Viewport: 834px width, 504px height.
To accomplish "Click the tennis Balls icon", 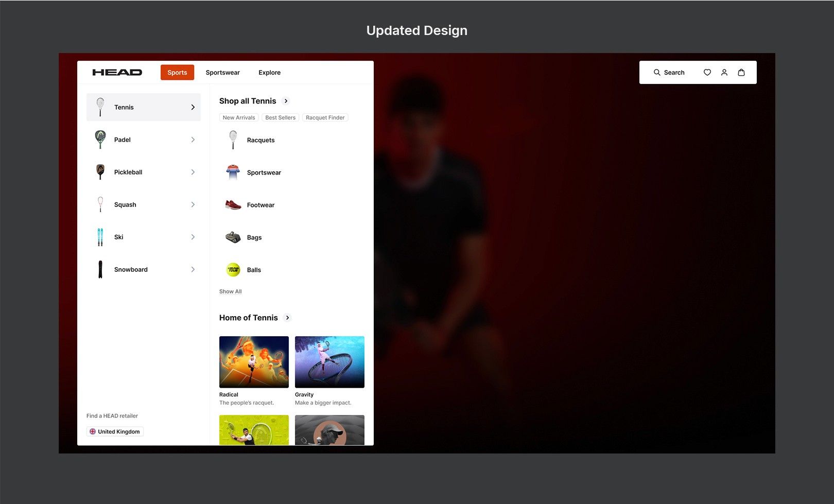I will point(233,270).
